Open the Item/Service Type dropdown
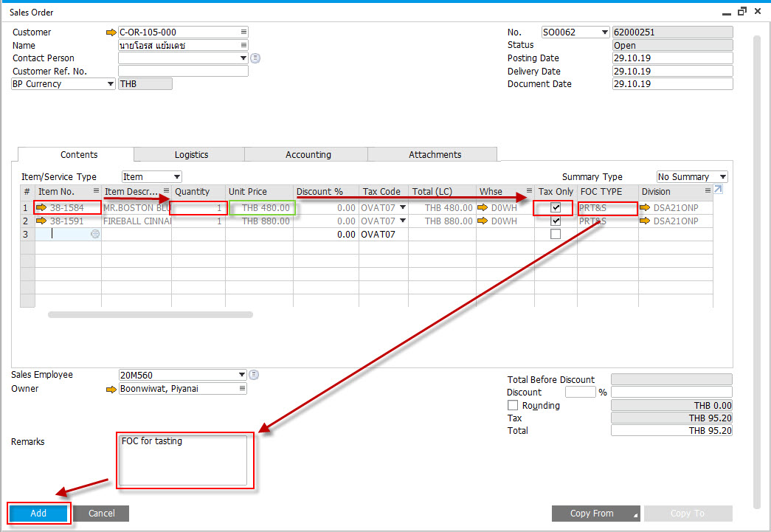Screen dimensions: 771x532 152,176
